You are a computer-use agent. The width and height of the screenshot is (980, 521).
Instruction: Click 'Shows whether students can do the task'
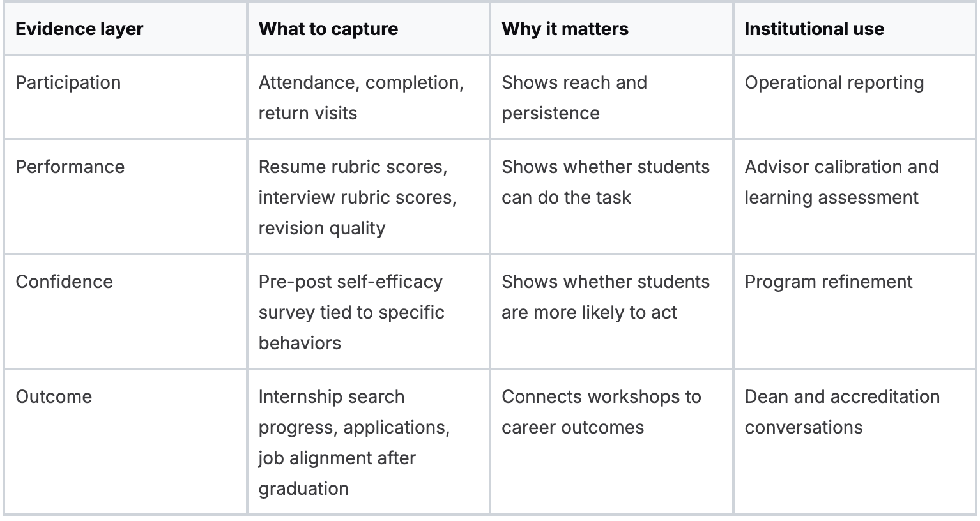[605, 182]
